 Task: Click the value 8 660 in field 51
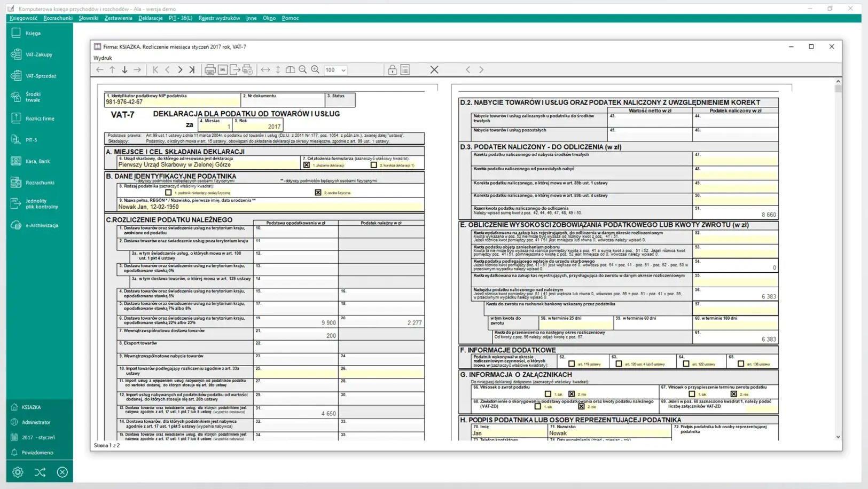pyautogui.click(x=769, y=215)
